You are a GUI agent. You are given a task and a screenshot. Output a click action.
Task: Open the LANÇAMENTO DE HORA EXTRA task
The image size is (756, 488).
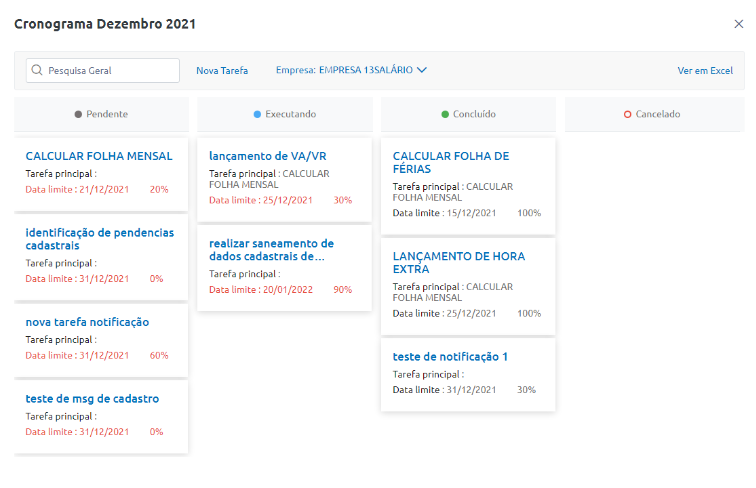tap(459, 262)
